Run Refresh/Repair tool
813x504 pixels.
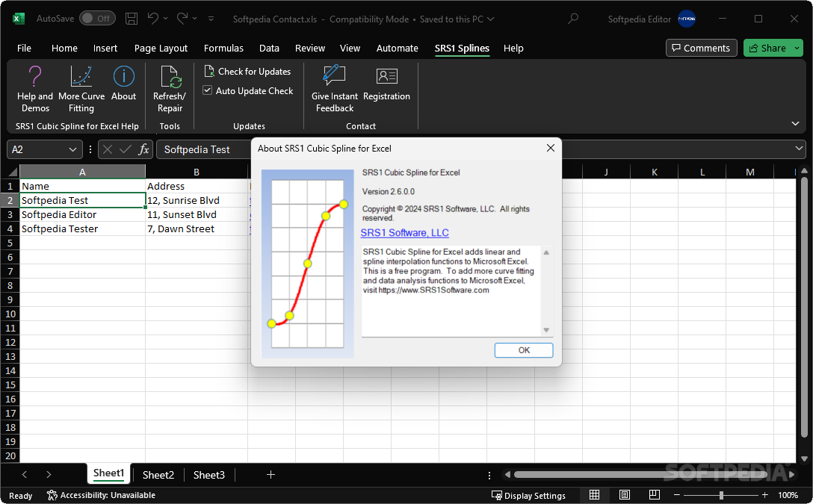click(170, 89)
